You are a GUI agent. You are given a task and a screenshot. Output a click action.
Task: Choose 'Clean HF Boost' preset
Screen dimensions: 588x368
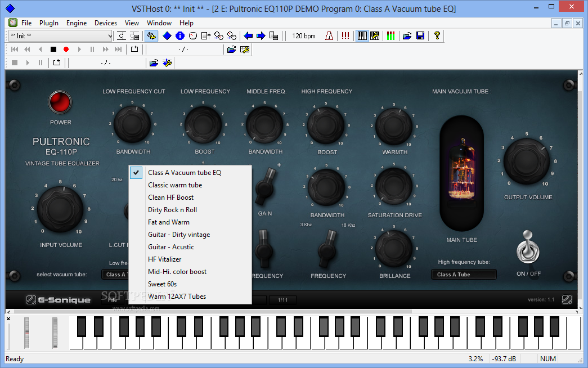pos(190,198)
